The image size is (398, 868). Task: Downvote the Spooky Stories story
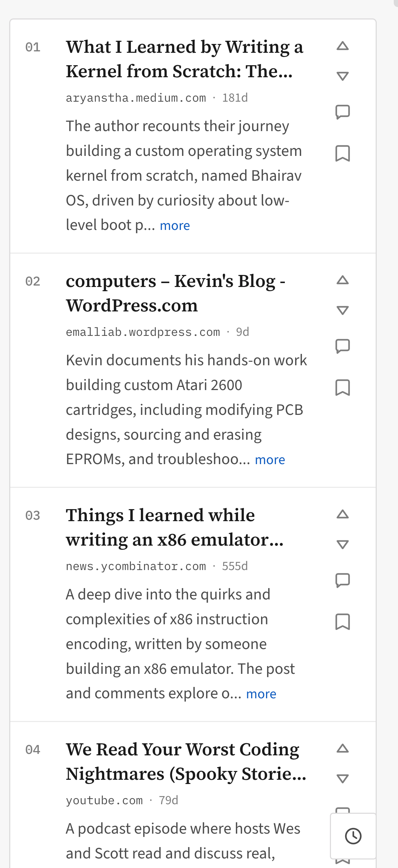[343, 778]
